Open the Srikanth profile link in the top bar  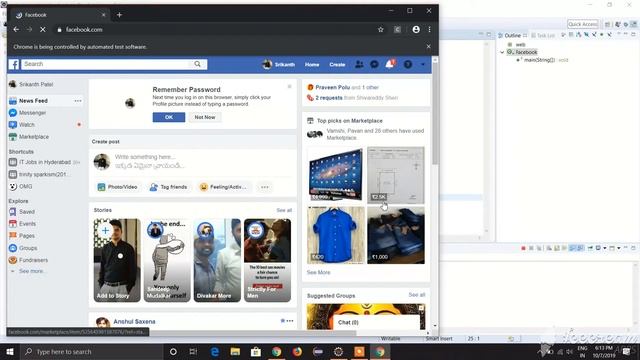coord(279,64)
